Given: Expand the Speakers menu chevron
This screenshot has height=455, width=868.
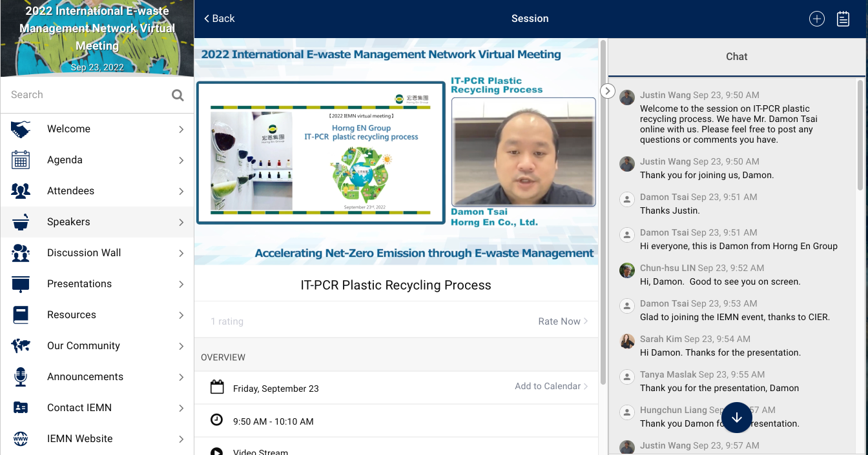Looking at the screenshot, I should [x=181, y=223].
